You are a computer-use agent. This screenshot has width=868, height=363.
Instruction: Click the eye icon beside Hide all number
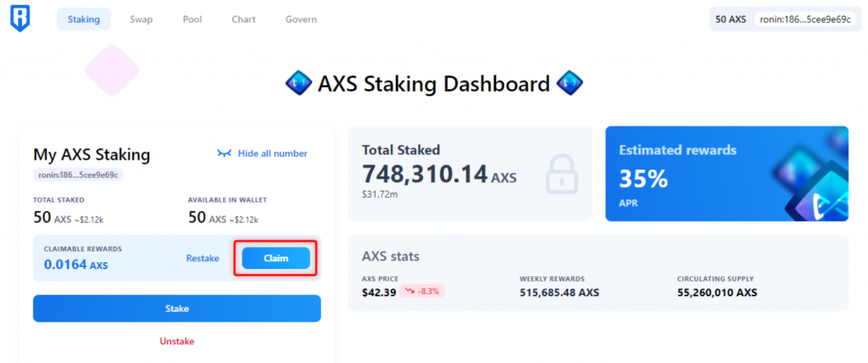224,154
